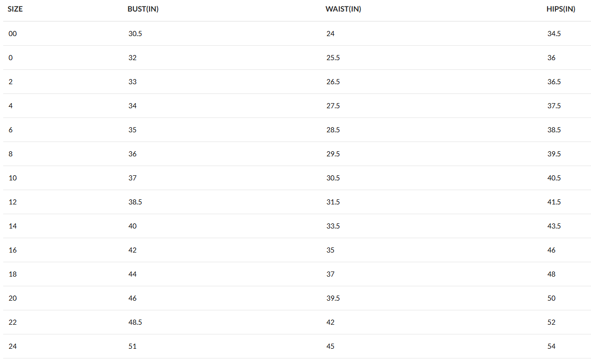Select the size 8 row label
The height and width of the screenshot is (364, 591).
coord(11,154)
